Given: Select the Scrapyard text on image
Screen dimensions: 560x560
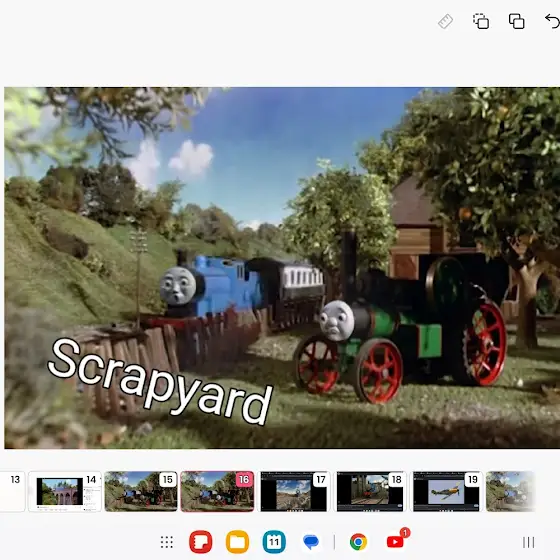Looking at the screenshot, I should pyautogui.click(x=160, y=382).
